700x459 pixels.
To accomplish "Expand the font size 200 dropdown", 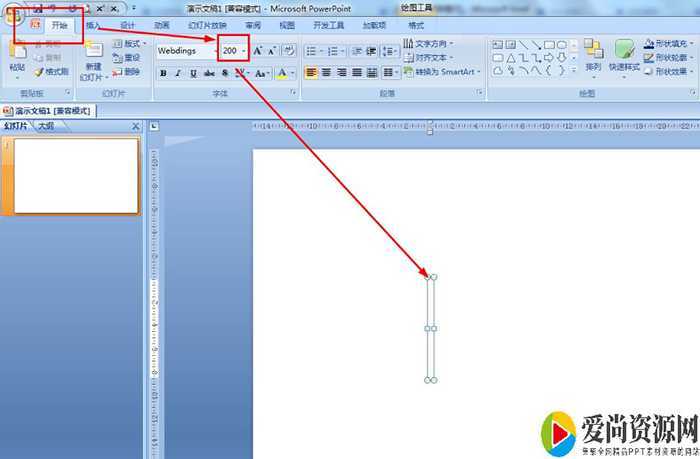I will 244,50.
